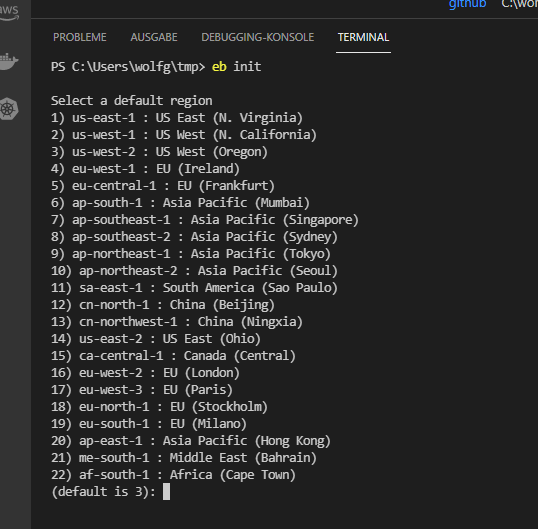Click the us-east-1 N. Virginia line
Viewport: 538px width, 529px height.
(x=177, y=118)
